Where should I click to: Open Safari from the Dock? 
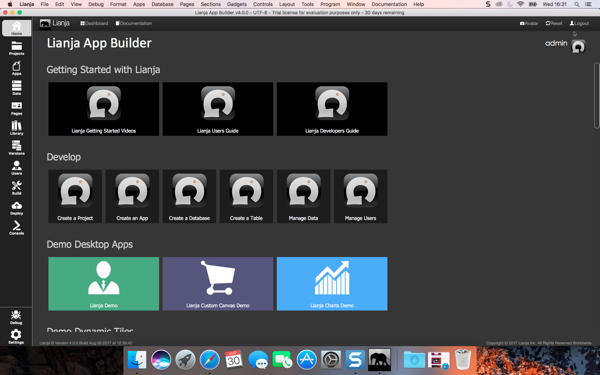[210, 360]
